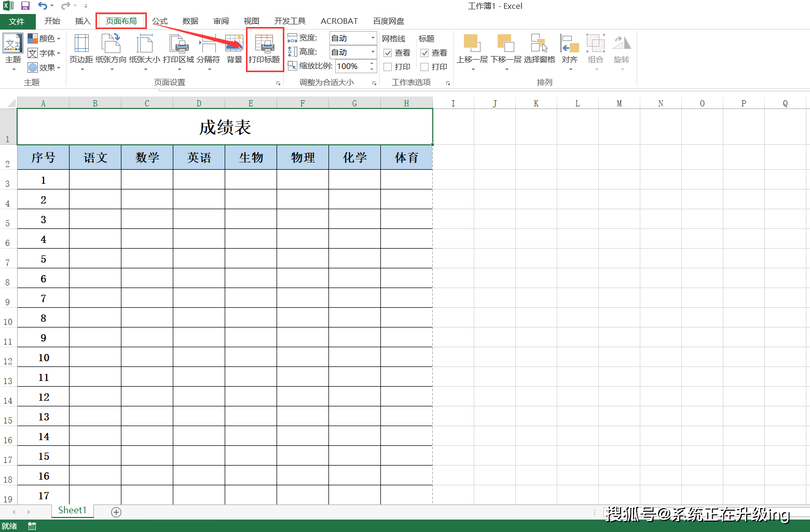Click 背景 background image button

point(235,50)
